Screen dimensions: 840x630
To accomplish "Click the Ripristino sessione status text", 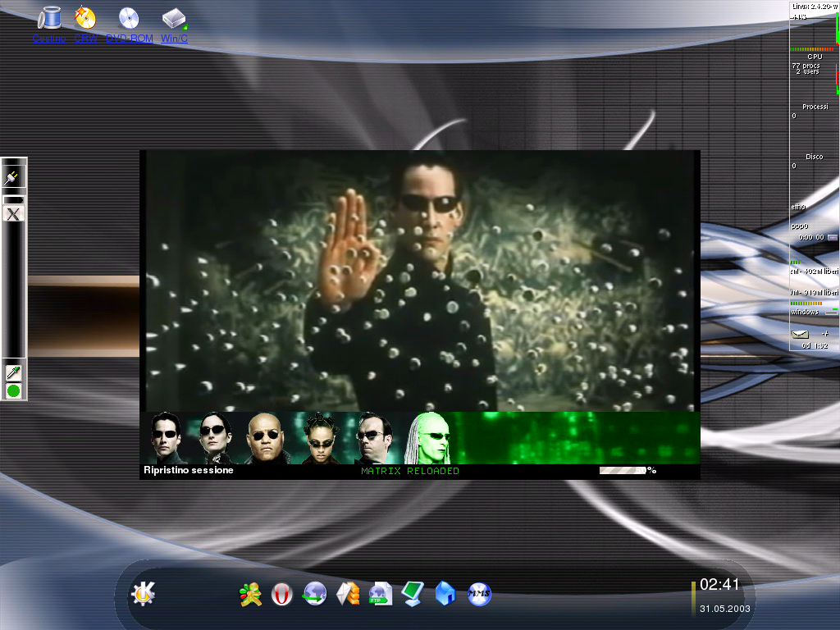I will 189,470.
